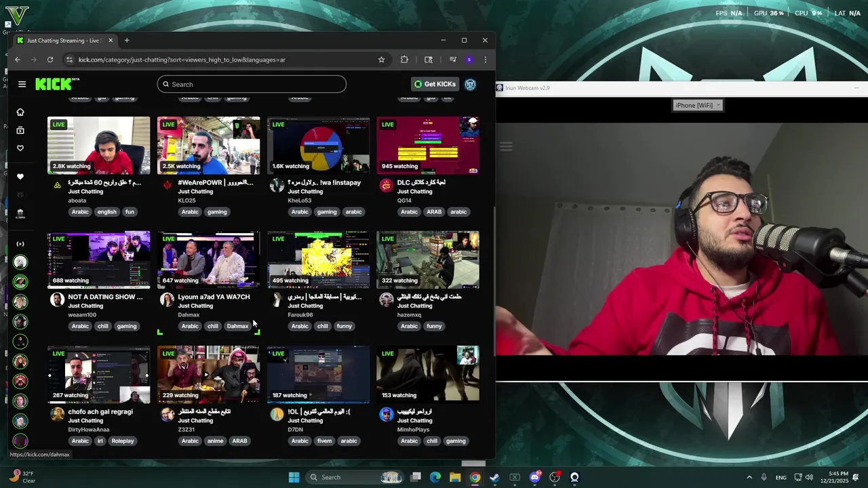Open stream title Lyoum a7ad YA WA7CH

click(x=214, y=297)
